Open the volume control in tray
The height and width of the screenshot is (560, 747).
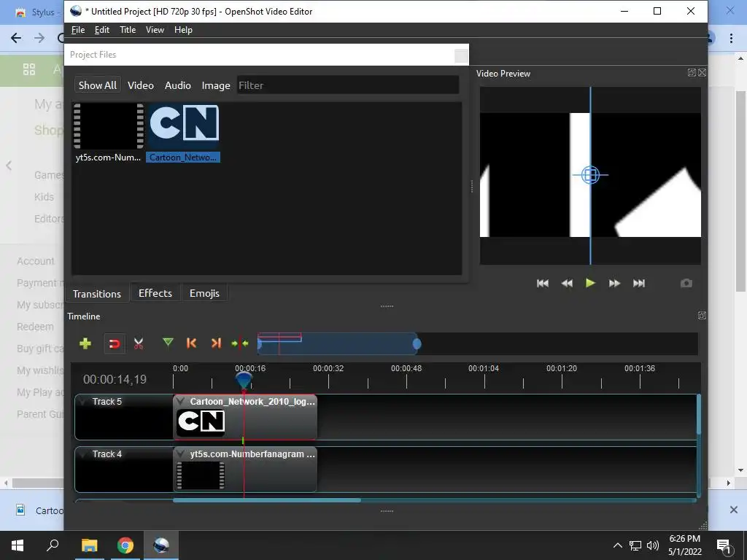[x=653, y=545]
